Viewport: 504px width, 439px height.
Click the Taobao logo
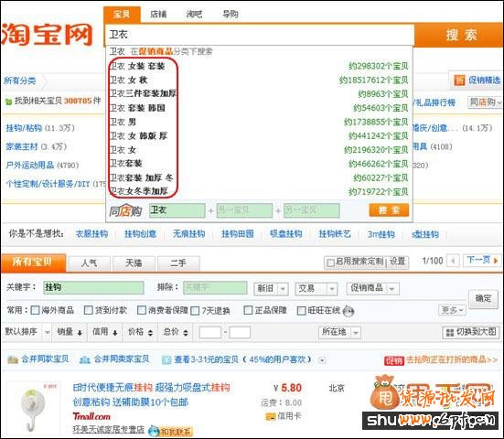click(48, 34)
